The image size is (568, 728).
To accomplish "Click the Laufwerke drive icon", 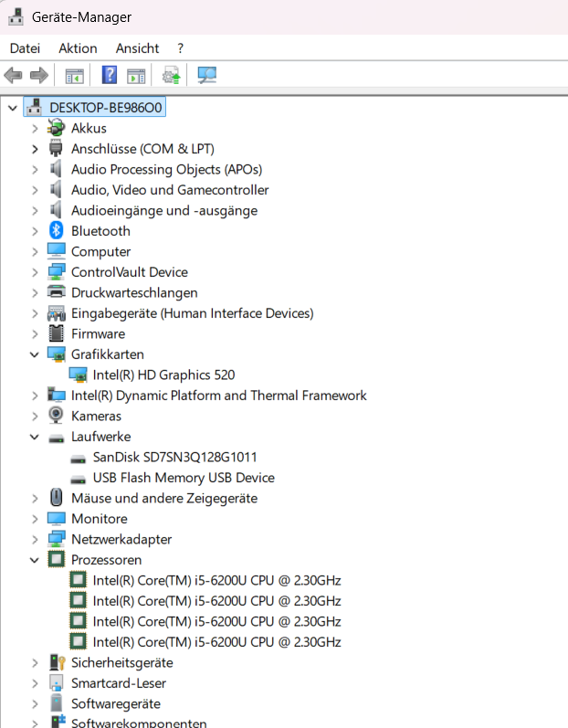I will (56, 438).
